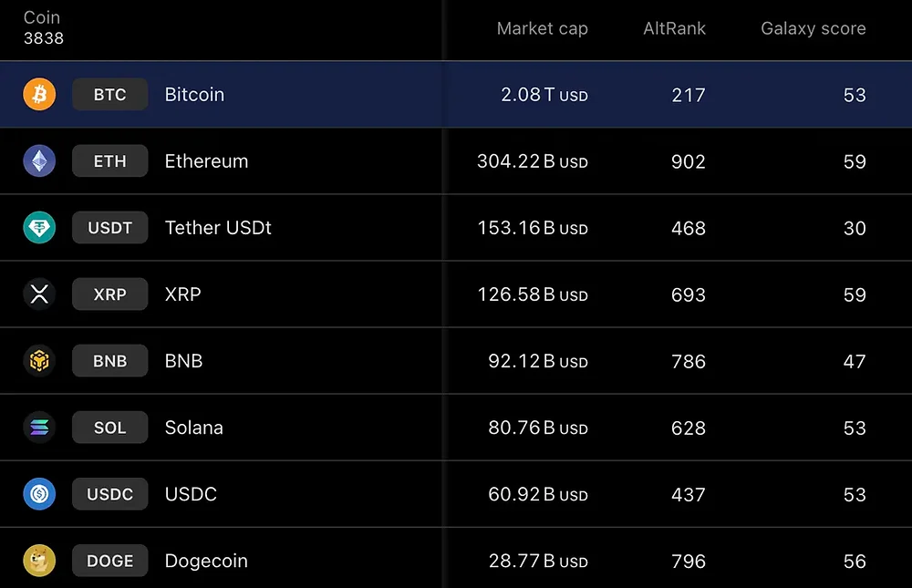The height and width of the screenshot is (588, 912).
Task: Sort by Galaxy score column header
Action: [813, 28]
